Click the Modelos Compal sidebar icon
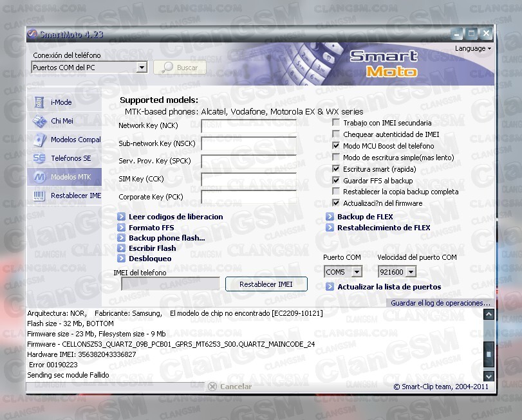This screenshot has width=522, height=420. pyautogui.click(x=40, y=140)
